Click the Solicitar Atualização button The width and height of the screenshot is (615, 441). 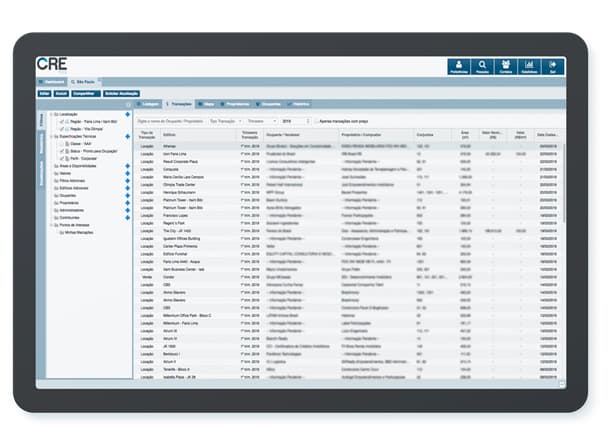click(121, 93)
